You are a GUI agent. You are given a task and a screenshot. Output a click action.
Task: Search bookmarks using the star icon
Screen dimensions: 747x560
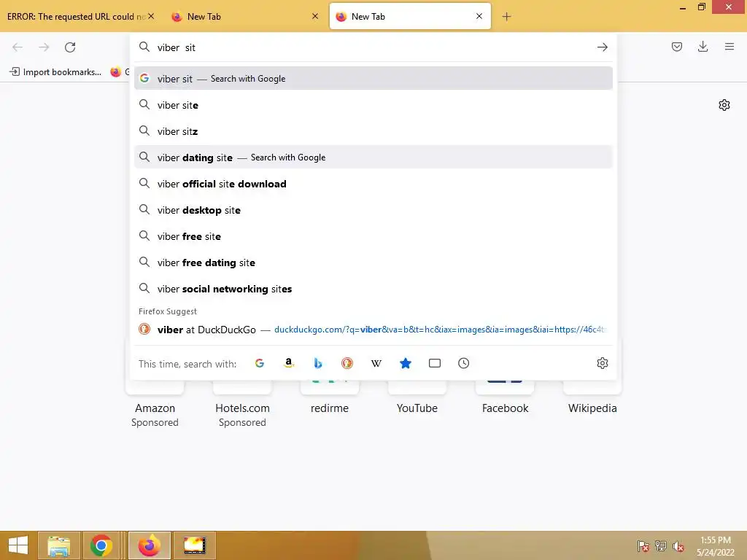[406, 363]
